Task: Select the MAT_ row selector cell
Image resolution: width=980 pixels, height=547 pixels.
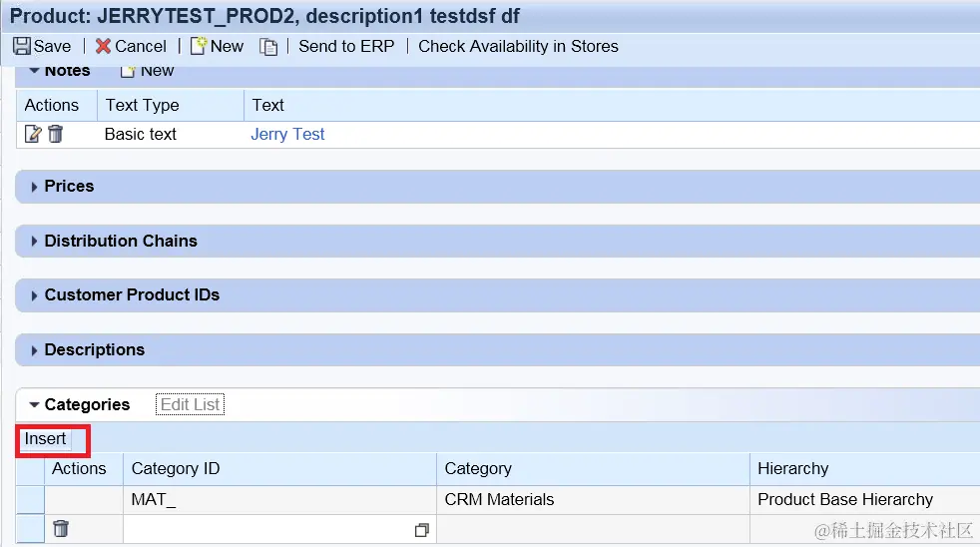Action: tap(30, 500)
